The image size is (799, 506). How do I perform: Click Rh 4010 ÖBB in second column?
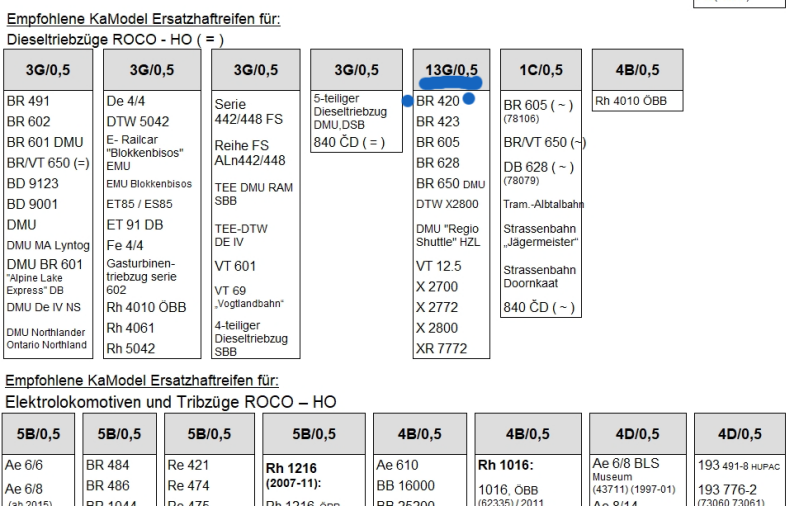point(146,307)
